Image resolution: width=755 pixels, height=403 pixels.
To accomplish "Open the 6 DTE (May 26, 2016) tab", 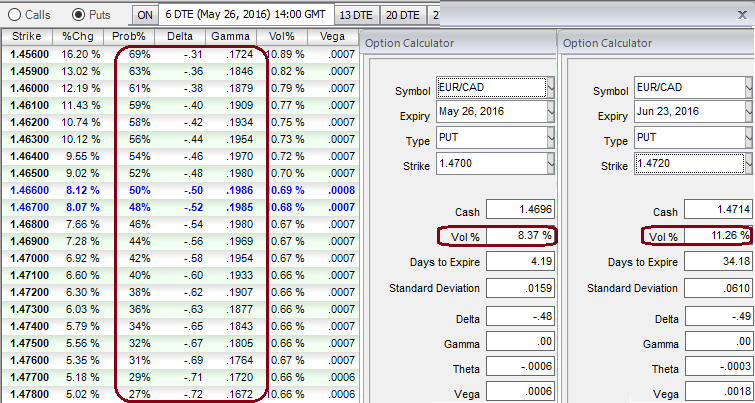I will [246, 14].
